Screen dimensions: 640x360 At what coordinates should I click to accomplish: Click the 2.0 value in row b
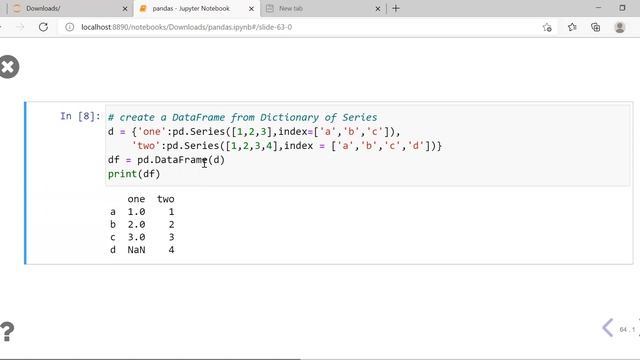(x=136, y=224)
